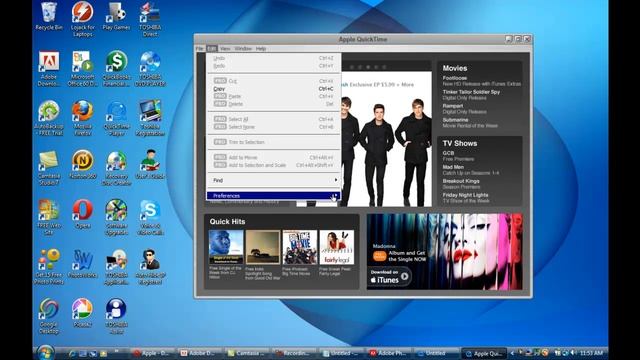
Task: Open the Norton 360 desktop icon
Action: tap(82, 164)
